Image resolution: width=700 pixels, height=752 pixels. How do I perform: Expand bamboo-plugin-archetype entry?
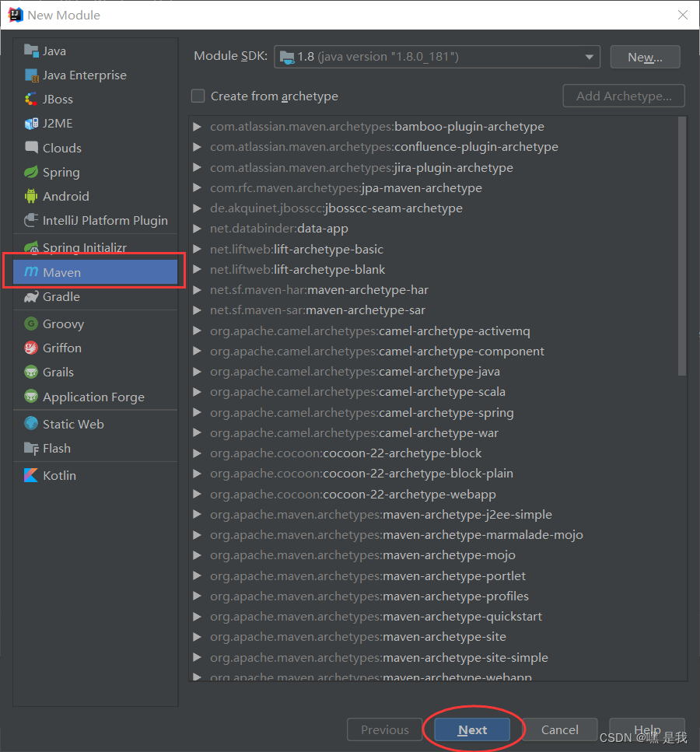coord(197,127)
